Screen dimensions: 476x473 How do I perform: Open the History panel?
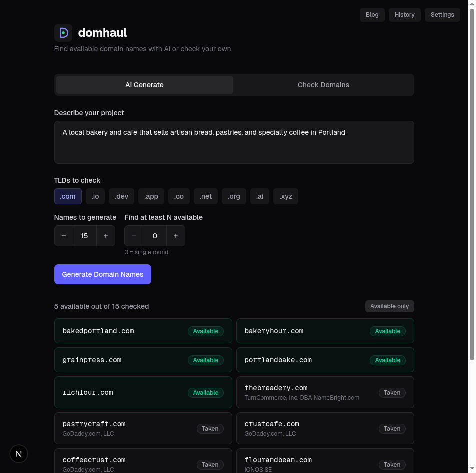tap(404, 15)
